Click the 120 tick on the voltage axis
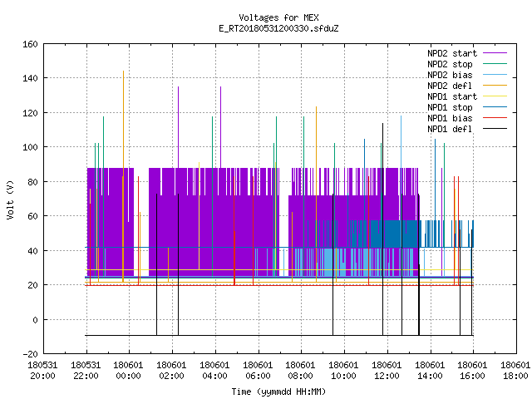The width and height of the screenshot is (532, 399). pos(30,113)
